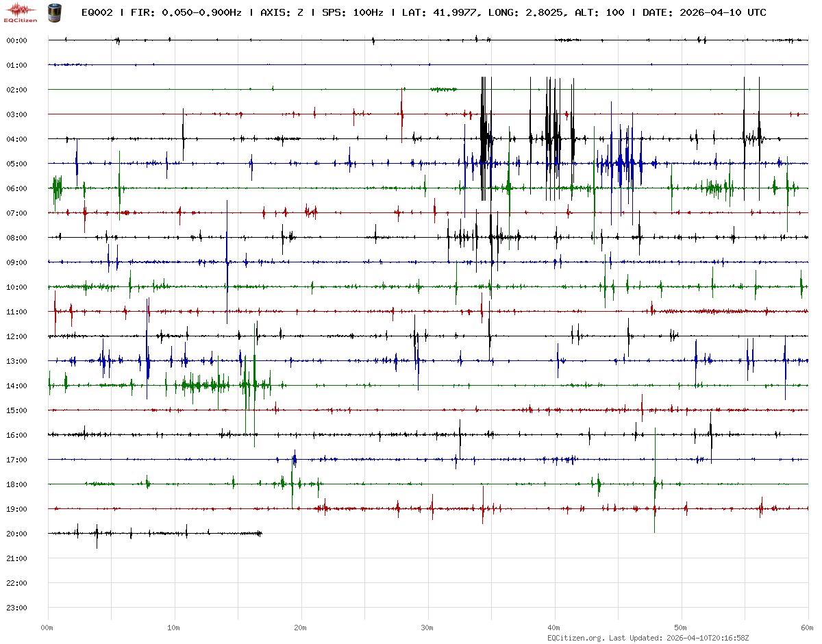Click the EQ002 station ID in the header
This screenshot has width=822, height=644.
pyautogui.click(x=97, y=12)
